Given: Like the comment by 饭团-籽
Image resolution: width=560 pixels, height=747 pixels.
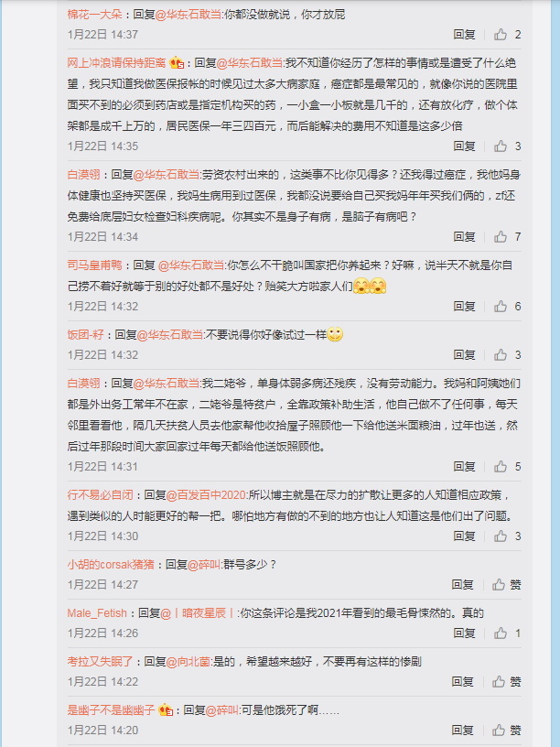Looking at the screenshot, I should tap(507, 354).
